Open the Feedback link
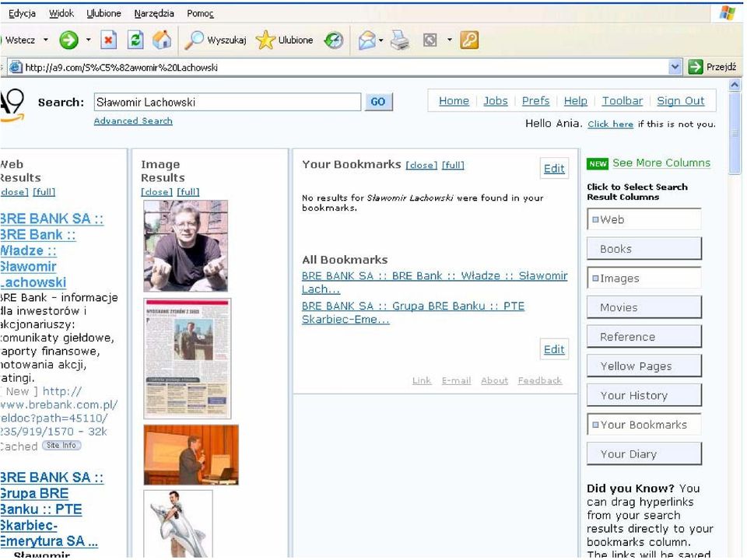The width and height of the screenshot is (747, 560). 540,380
